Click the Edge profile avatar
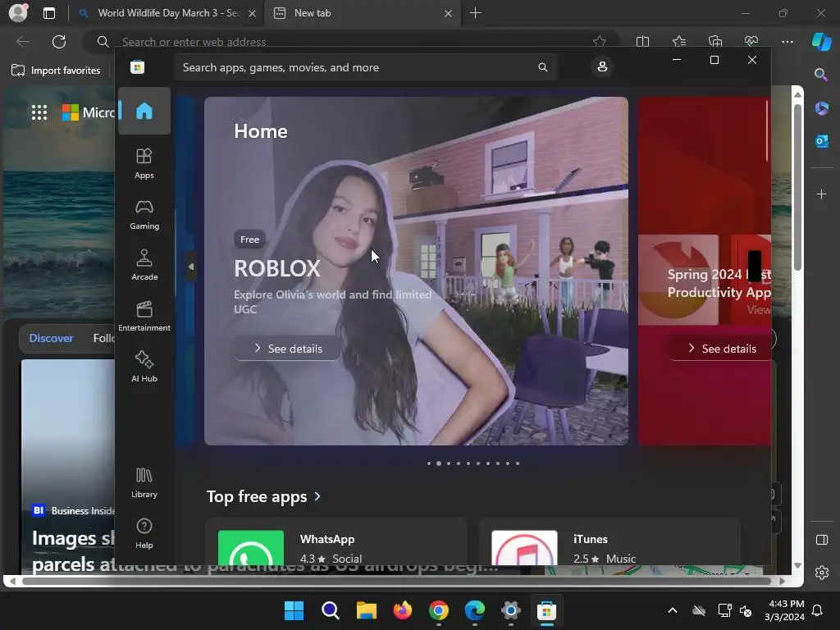The height and width of the screenshot is (630, 840). 18,13
